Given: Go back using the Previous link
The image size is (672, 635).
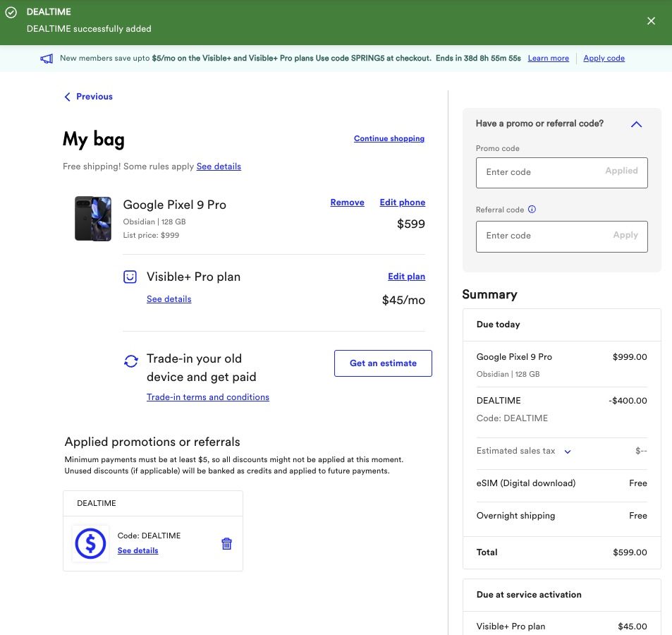Looking at the screenshot, I should [x=88, y=97].
